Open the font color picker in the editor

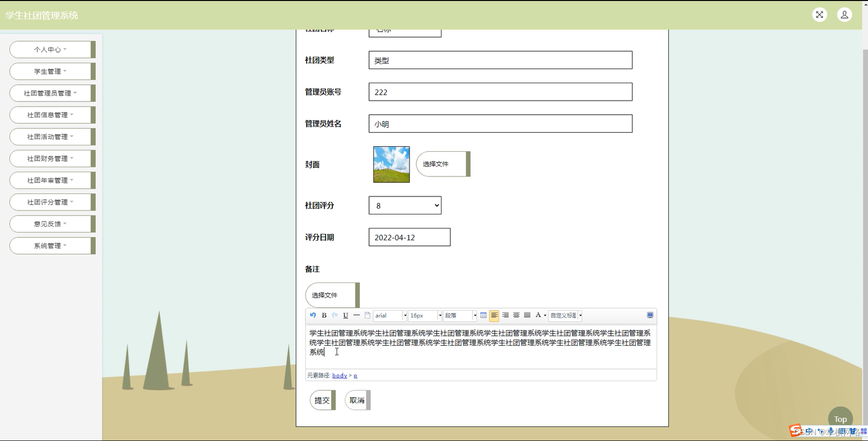coord(538,315)
